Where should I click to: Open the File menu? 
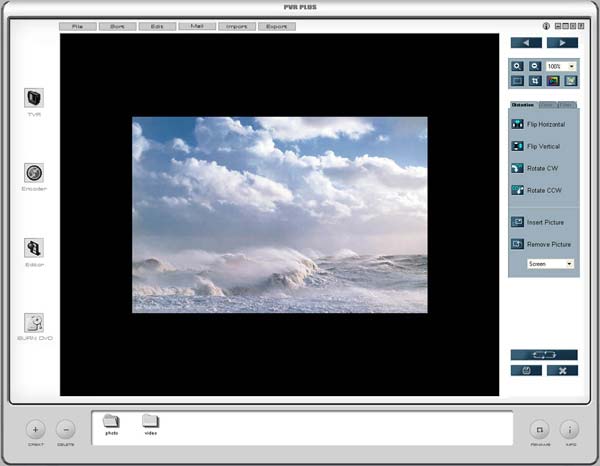pos(78,26)
